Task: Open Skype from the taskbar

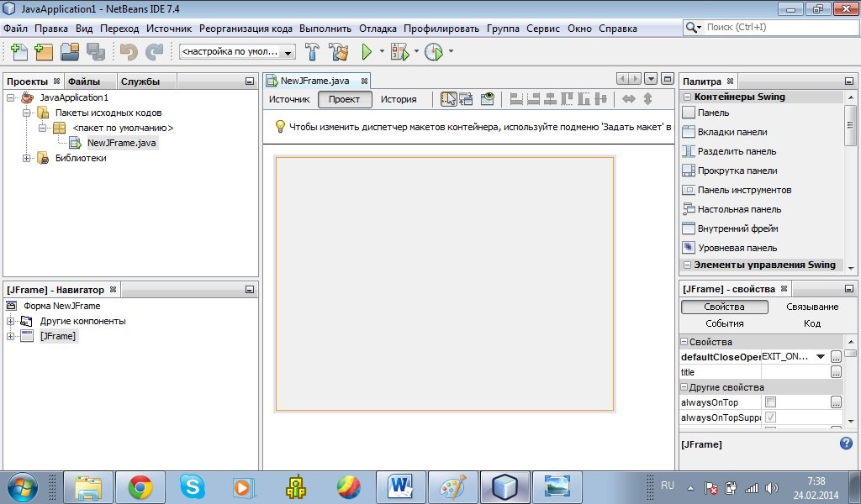Action: coord(193,487)
